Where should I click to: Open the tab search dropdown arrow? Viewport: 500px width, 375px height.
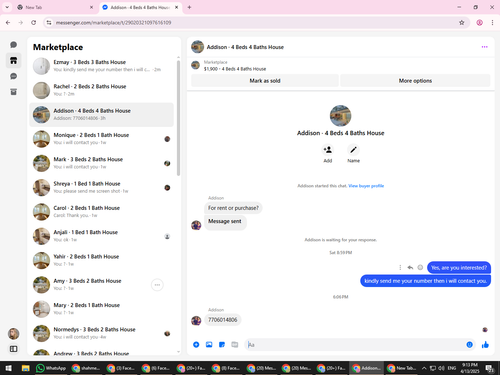pos(7,7)
